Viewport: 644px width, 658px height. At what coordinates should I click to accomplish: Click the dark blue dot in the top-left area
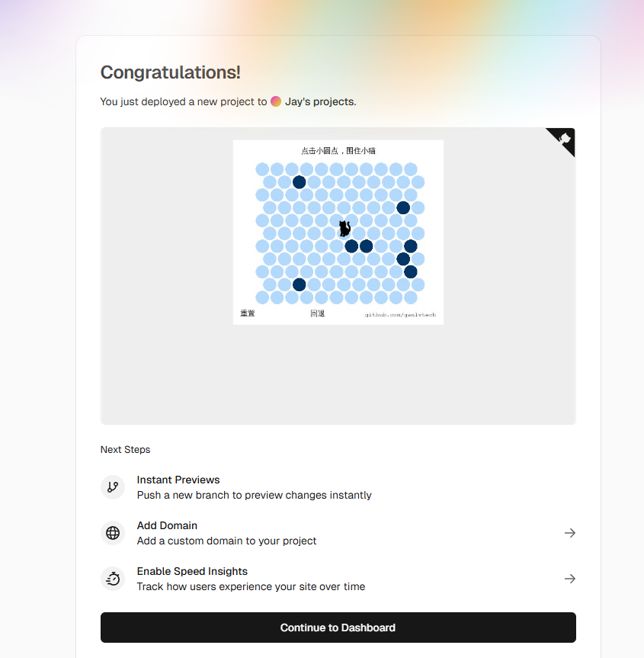299,181
